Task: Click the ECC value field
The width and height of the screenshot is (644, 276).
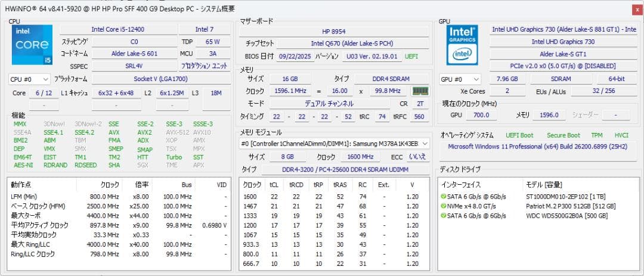Action: point(417,157)
